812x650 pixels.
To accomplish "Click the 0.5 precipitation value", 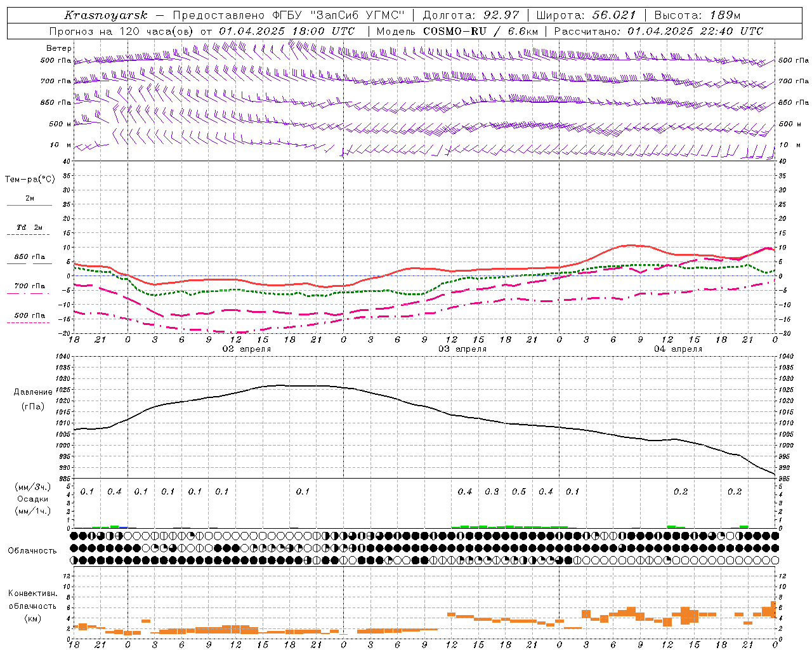I will 519,492.
